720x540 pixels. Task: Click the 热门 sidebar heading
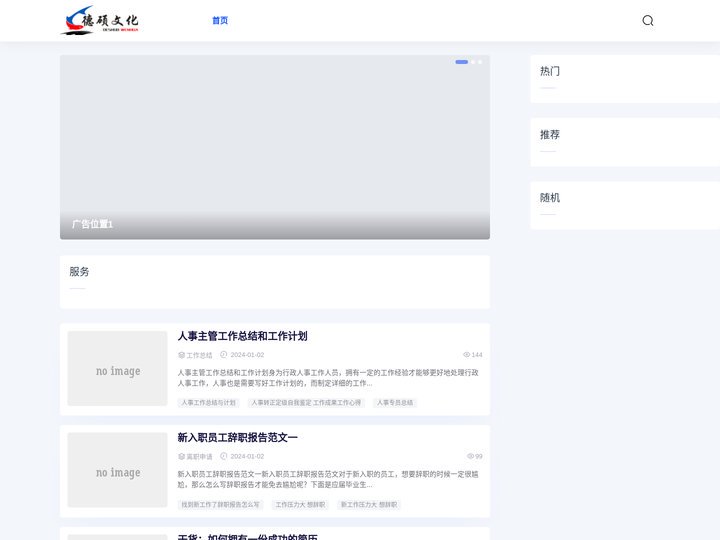point(550,71)
